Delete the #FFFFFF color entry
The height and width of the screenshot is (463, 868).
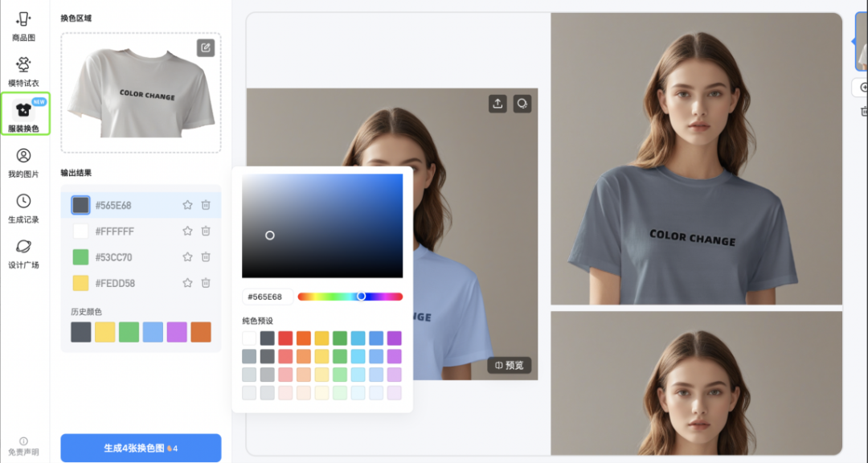(x=206, y=231)
